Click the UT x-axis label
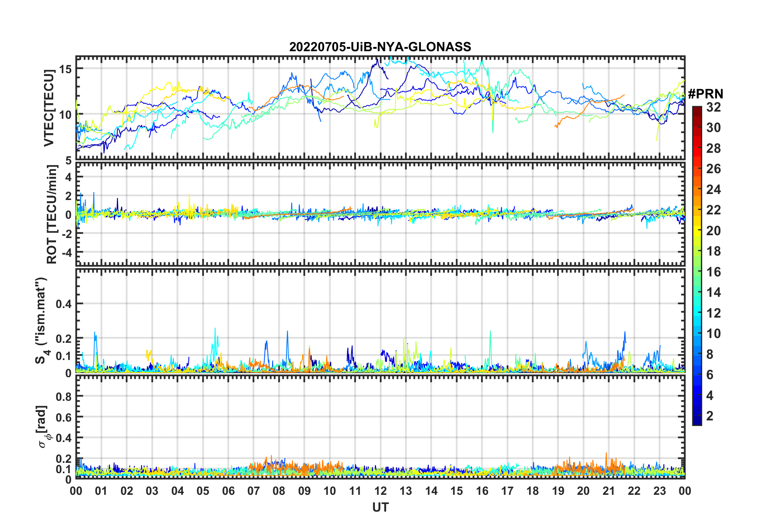Image resolution: width=761 pixels, height=532 pixels. coord(380,508)
